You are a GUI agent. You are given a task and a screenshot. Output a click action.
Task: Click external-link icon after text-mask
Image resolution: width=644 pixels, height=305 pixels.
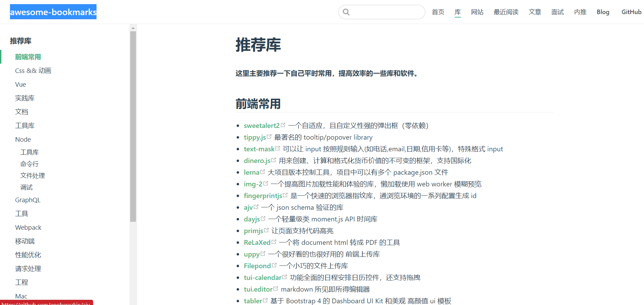pos(278,148)
